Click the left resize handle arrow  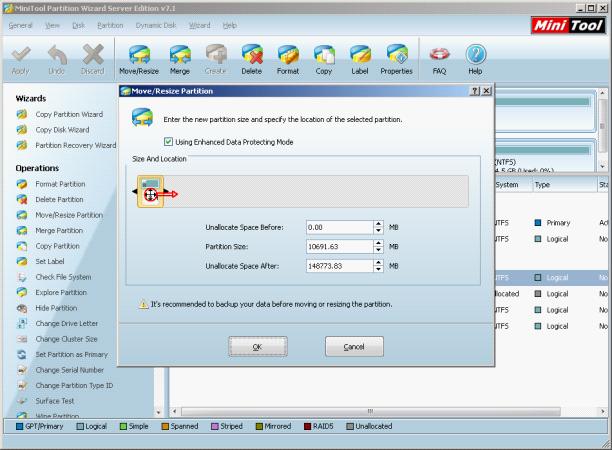(x=135, y=191)
